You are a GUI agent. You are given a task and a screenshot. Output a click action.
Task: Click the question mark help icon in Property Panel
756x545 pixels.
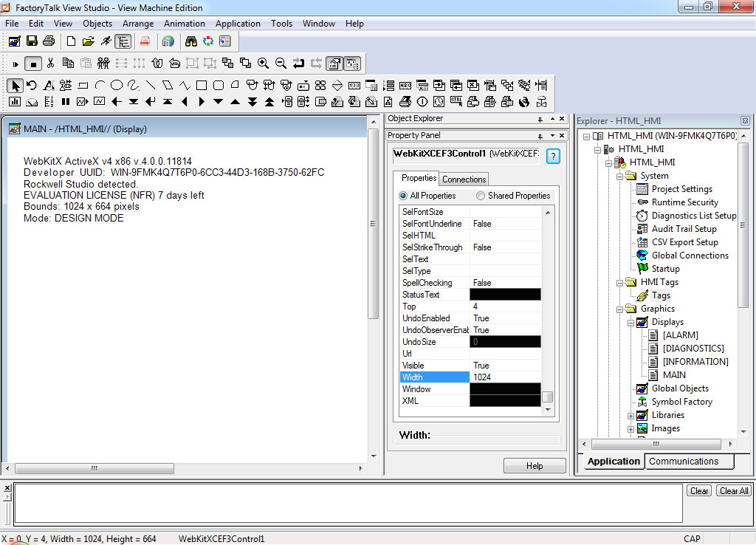coord(553,157)
